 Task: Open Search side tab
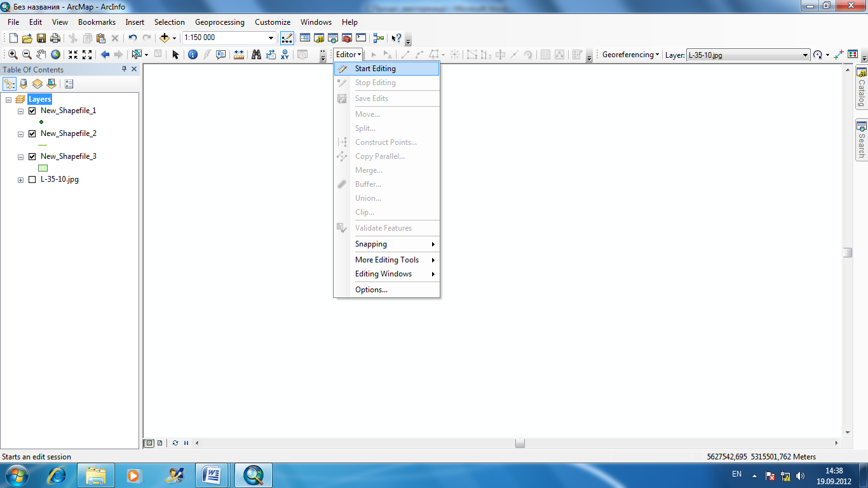[862, 140]
